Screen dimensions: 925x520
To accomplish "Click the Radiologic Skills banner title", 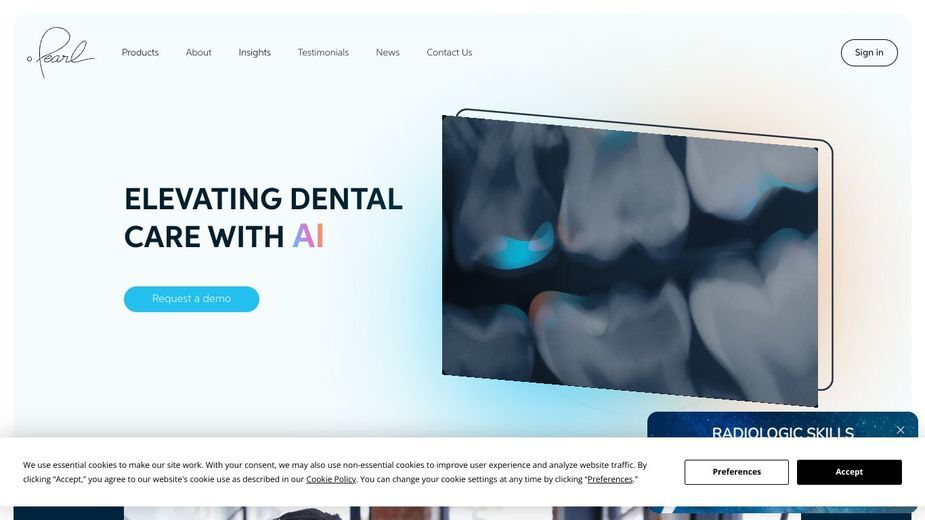I will [x=783, y=433].
